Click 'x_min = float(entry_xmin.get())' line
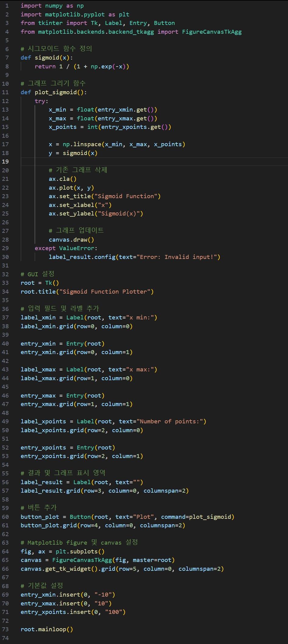This screenshot has width=288, height=644. pos(103,110)
